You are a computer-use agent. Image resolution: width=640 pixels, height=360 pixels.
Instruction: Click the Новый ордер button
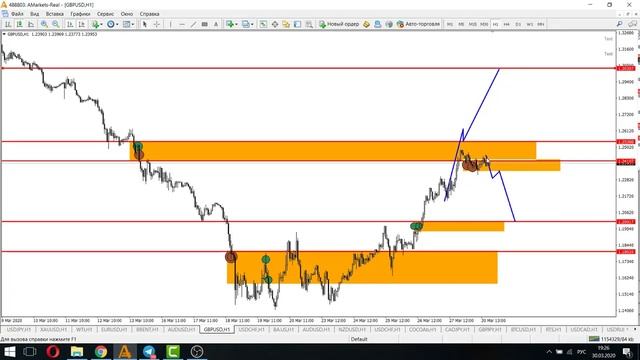pos(339,24)
